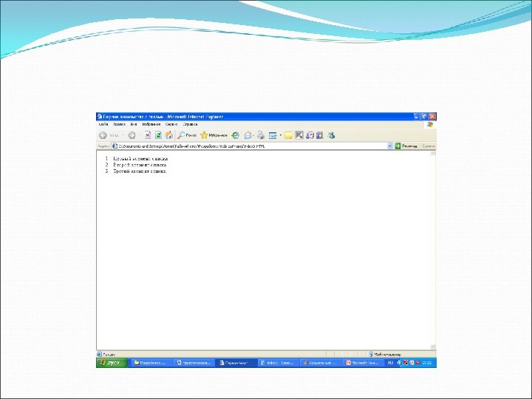
Task: Expand the address bar dropdown arrow
Action: (389, 146)
